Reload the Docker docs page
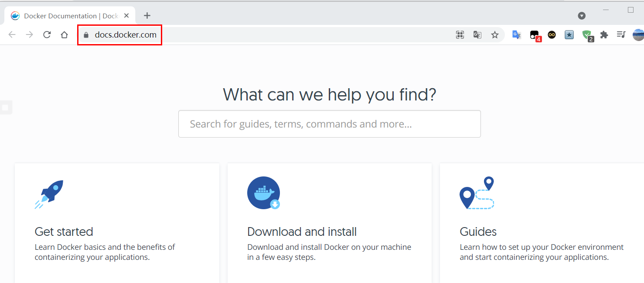Image resolution: width=644 pixels, height=283 pixels. [47, 35]
